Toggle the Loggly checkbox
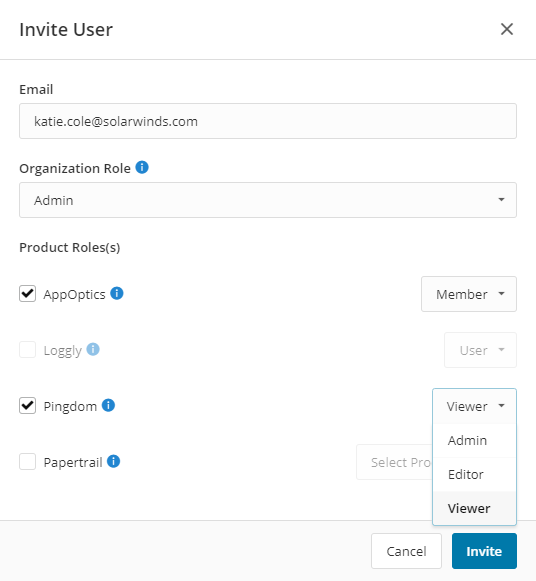The image size is (536, 581). 27,350
